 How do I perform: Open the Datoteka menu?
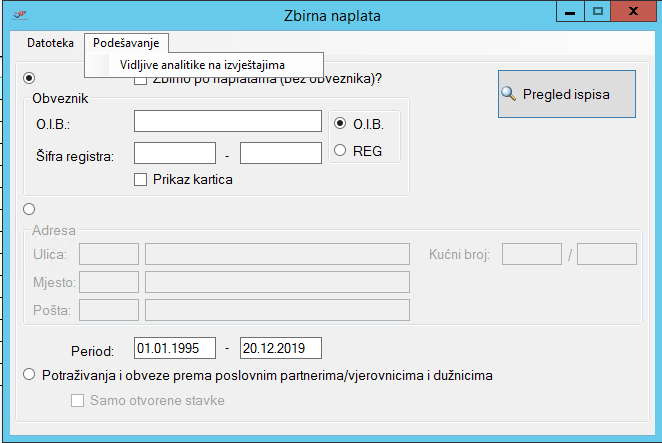coord(50,43)
